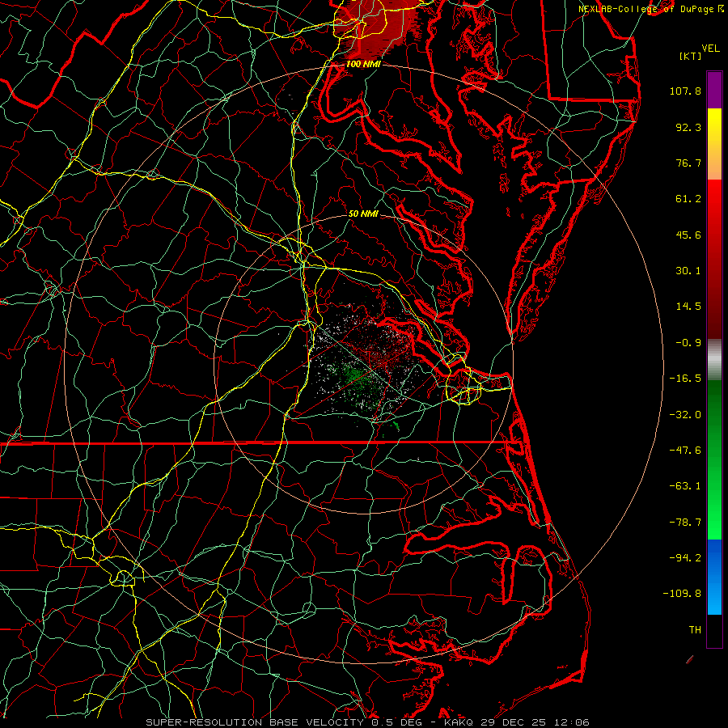Click the -78.7 velocity scale value
728x728 pixels.
(685, 523)
